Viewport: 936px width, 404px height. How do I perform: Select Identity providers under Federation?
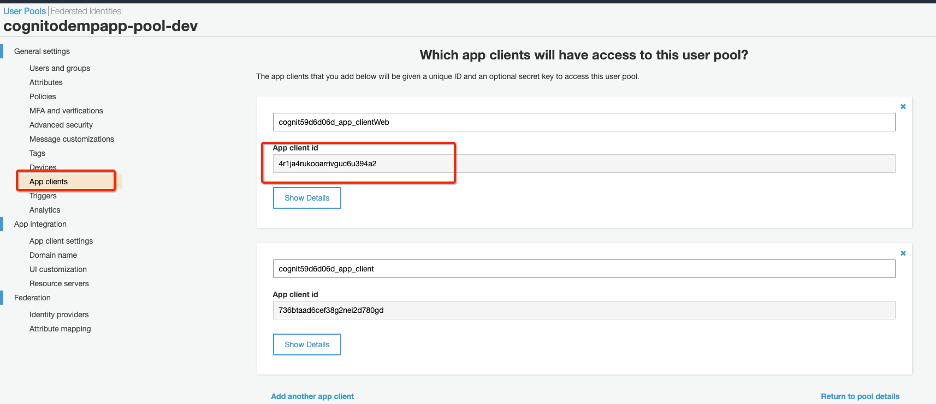tap(58, 314)
